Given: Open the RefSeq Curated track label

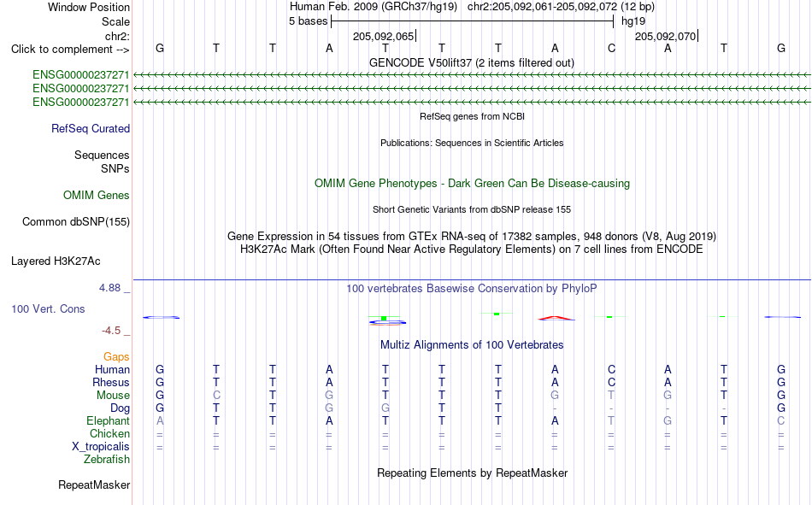Looking at the screenshot, I should tap(90, 128).
